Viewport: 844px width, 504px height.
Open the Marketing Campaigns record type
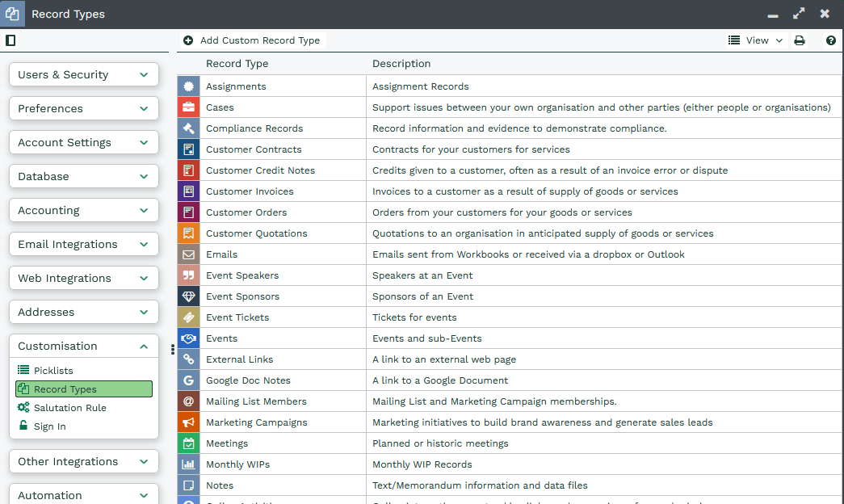click(x=256, y=422)
